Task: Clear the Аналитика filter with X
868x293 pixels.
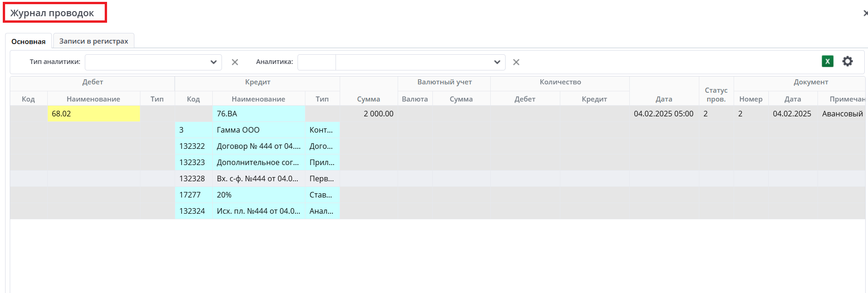Action: coord(516,62)
